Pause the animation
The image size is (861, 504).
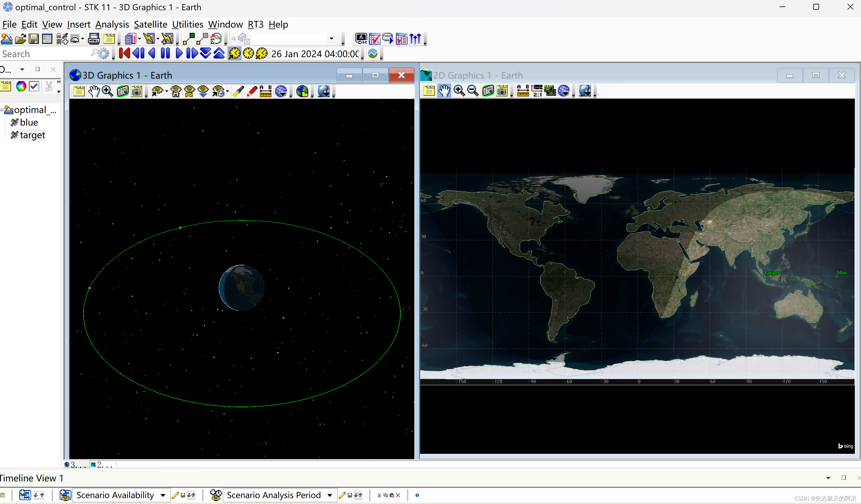[x=165, y=54]
